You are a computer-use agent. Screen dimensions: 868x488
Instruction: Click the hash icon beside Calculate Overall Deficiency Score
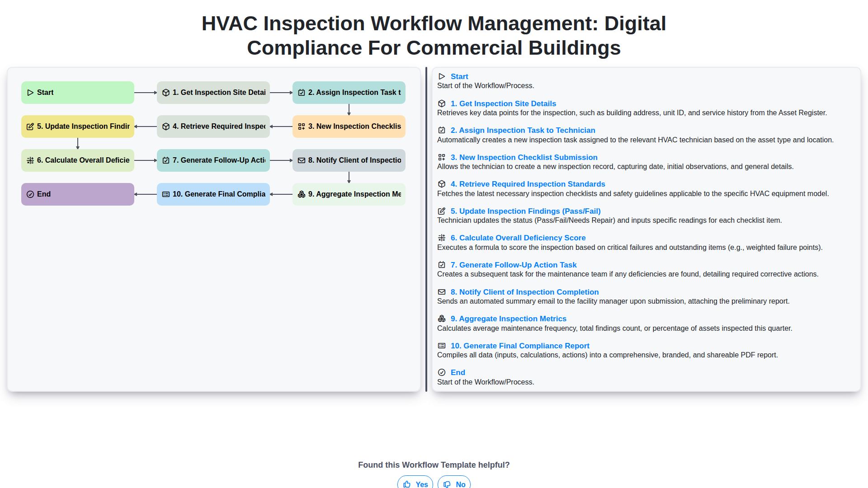[442, 238]
